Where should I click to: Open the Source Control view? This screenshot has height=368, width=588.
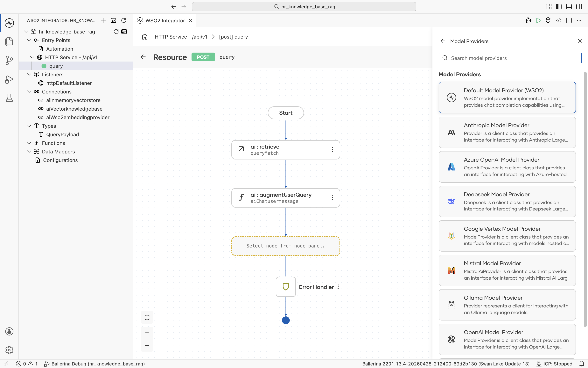pos(9,60)
